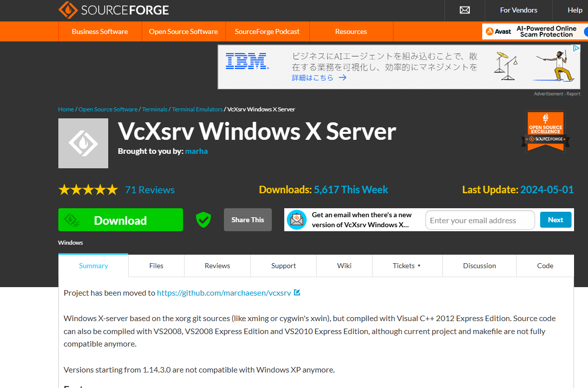The height and width of the screenshot is (388, 588).
Task: Click the 2024-05-01 last update link
Action: tap(547, 190)
